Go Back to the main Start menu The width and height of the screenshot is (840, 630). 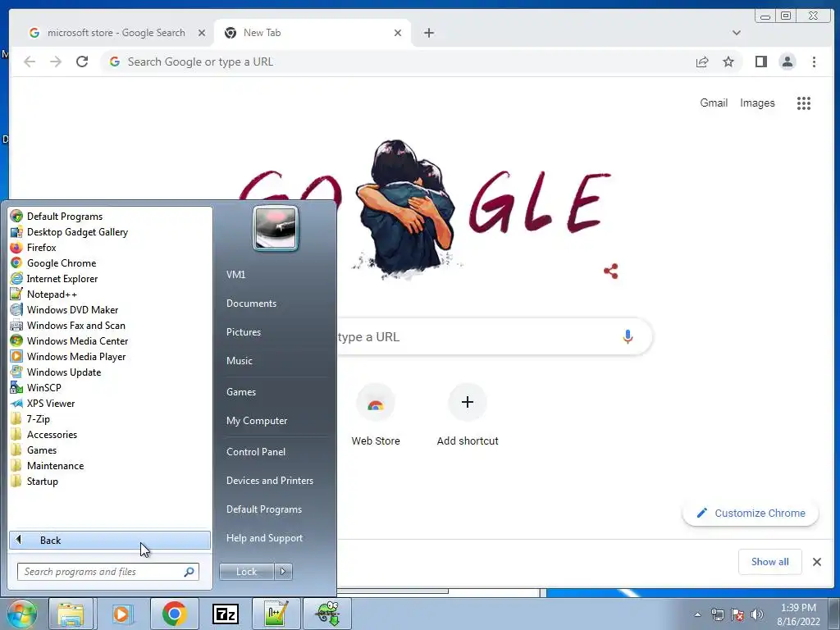[110, 540]
